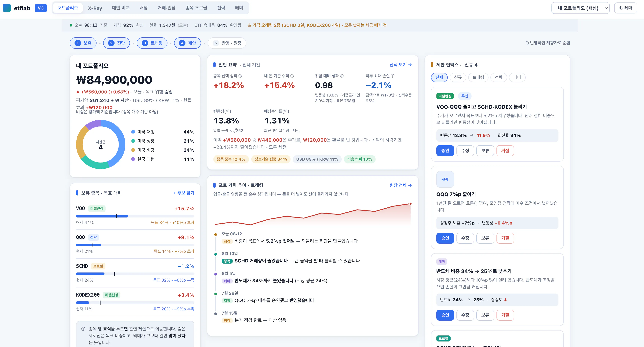Select the 트래킹 filter chip

(x=478, y=77)
